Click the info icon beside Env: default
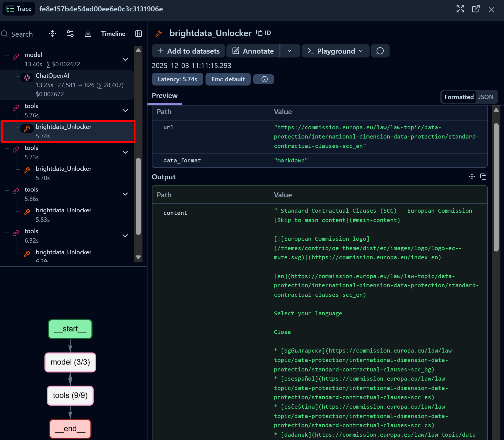Screen dimensions: 504x440 (x=263, y=79)
